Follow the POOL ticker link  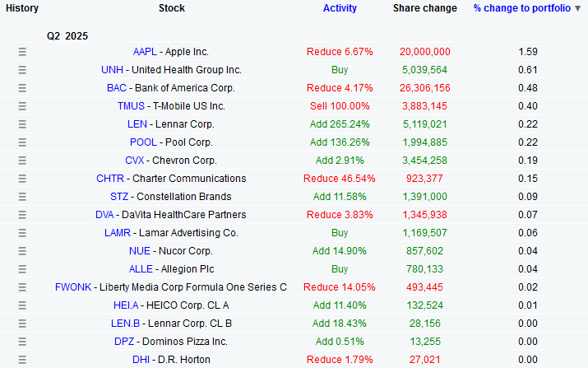143,142
